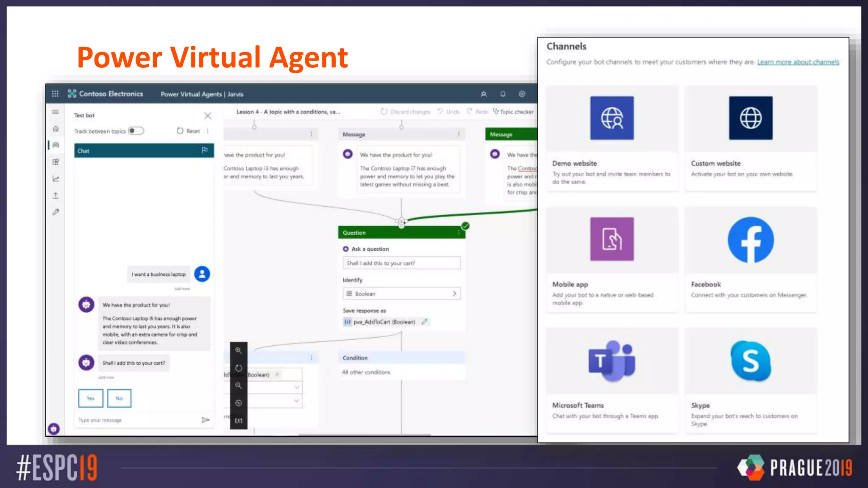The height and width of the screenshot is (488, 868).
Task: Click 'I want a business laptop' message
Action: (159, 274)
